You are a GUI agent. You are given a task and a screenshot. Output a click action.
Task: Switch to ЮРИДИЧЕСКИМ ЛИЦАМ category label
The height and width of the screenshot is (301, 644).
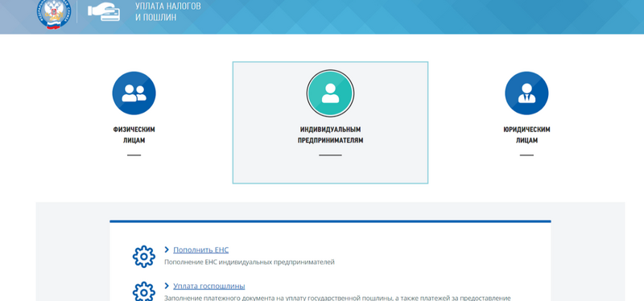pos(526,135)
